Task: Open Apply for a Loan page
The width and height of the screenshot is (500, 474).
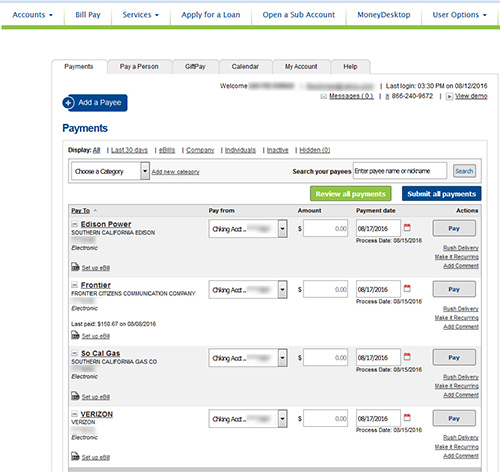Action: (211, 15)
